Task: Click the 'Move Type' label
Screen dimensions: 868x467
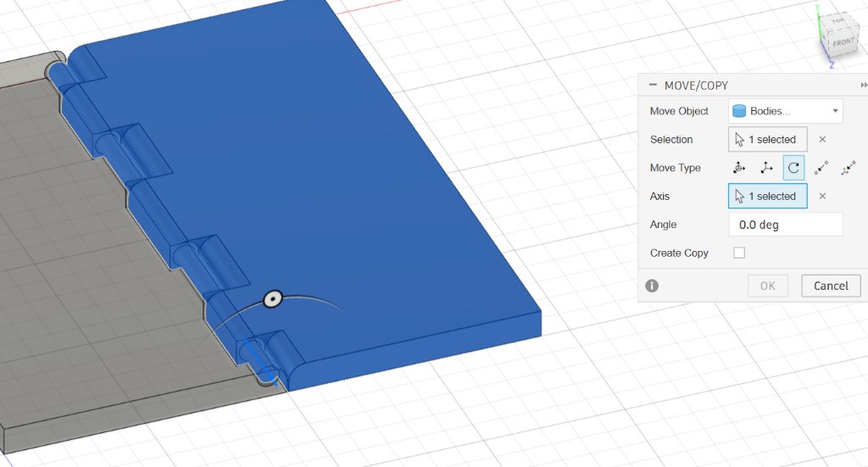Action: point(676,168)
